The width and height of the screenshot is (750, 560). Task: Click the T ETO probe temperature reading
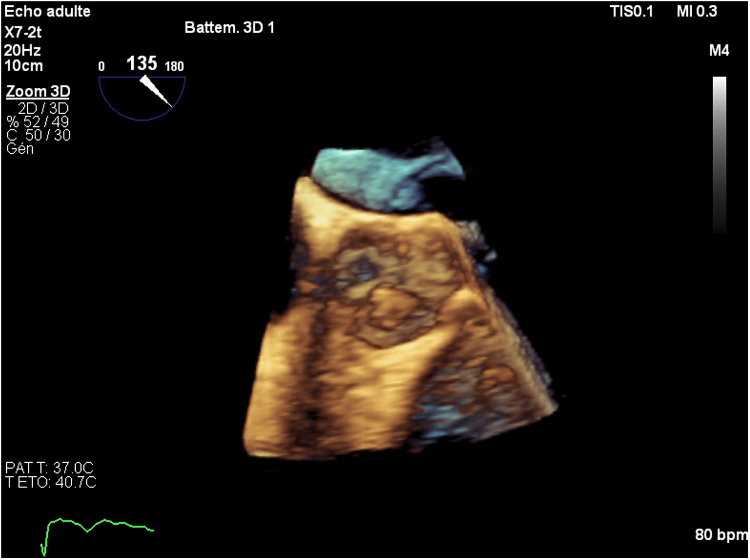(x=51, y=482)
